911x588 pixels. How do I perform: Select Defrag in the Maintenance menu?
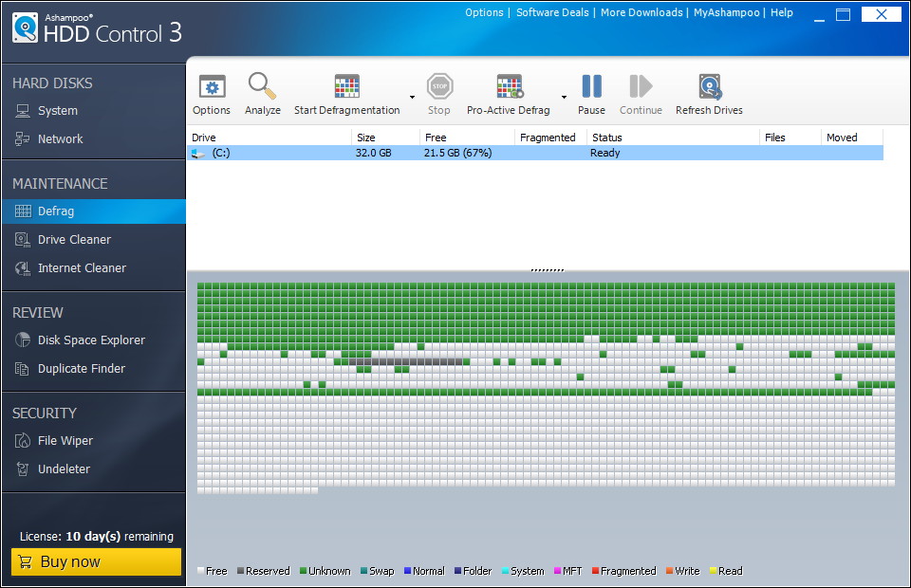[94, 211]
